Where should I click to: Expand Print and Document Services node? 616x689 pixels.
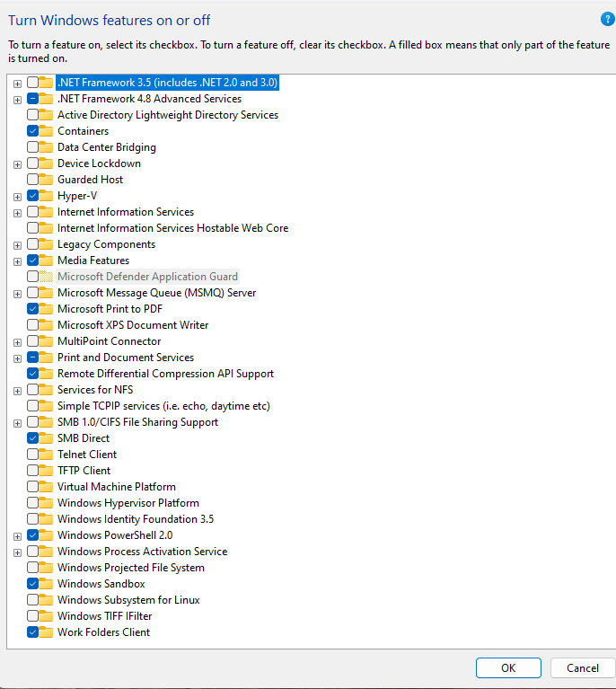click(x=17, y=358)
